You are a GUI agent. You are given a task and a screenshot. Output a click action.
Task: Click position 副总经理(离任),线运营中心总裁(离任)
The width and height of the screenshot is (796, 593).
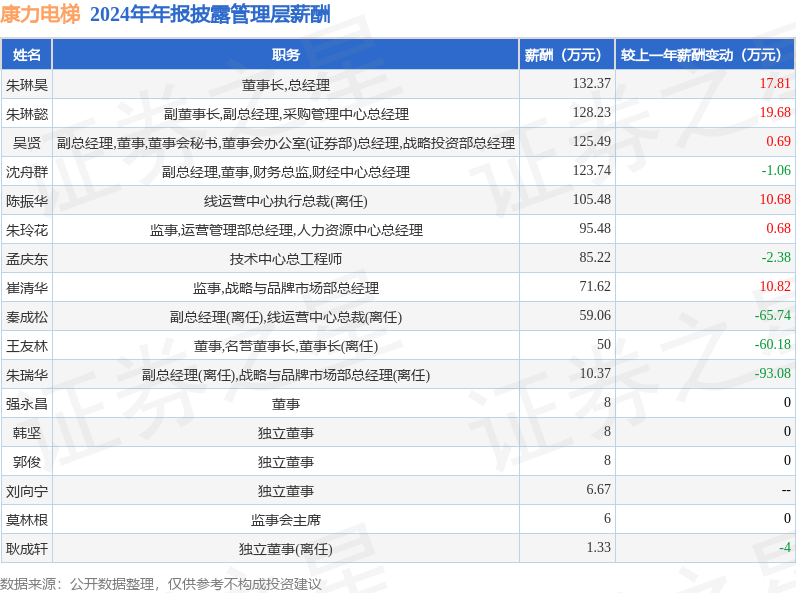coord(286,317)
